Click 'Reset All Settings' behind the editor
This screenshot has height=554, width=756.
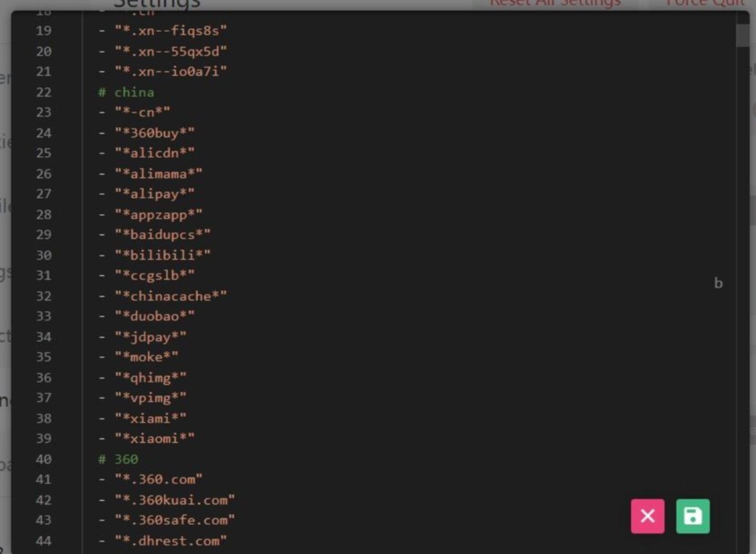pos(556,4)
